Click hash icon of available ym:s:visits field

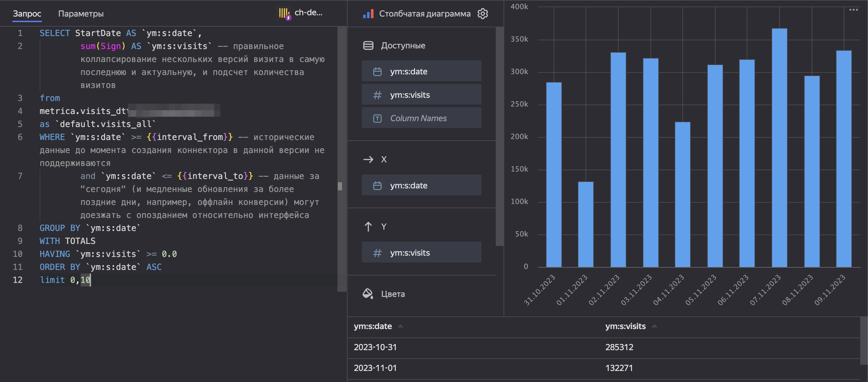(377, 95)
